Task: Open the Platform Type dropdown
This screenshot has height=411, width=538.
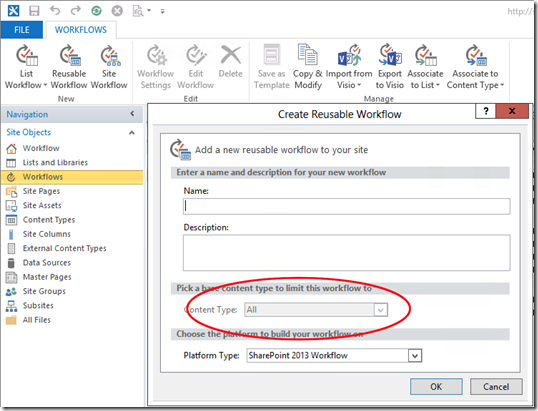Action: (334, 356)
